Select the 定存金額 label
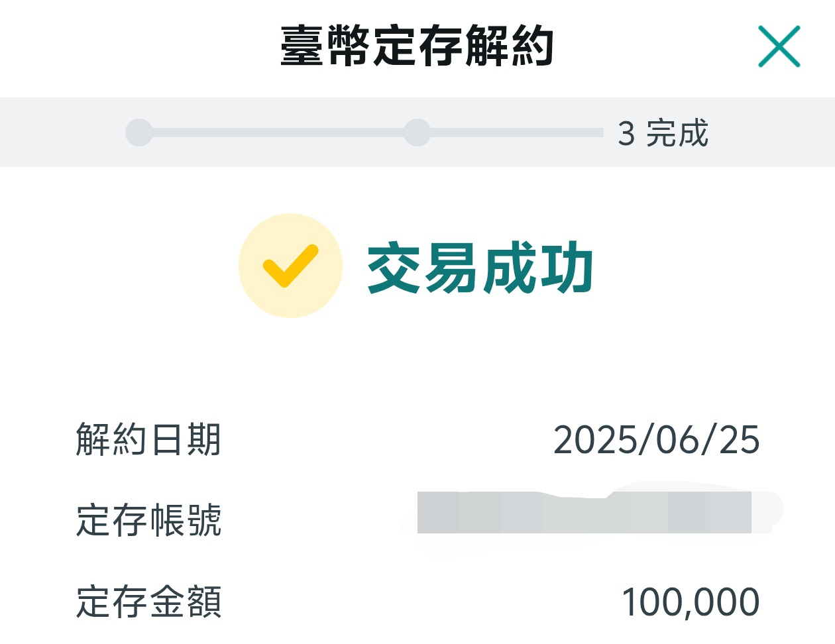 pos(148,602)
